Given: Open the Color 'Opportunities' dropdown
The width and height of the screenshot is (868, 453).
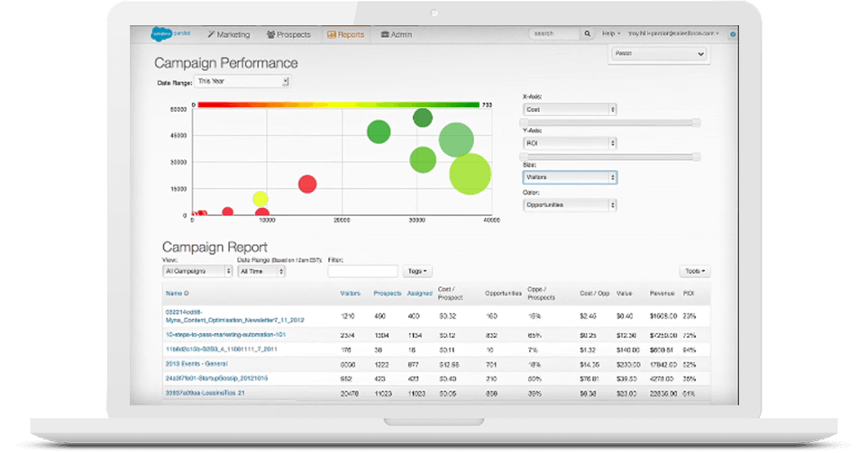Looking at the screenshot, I should point(570,204).
